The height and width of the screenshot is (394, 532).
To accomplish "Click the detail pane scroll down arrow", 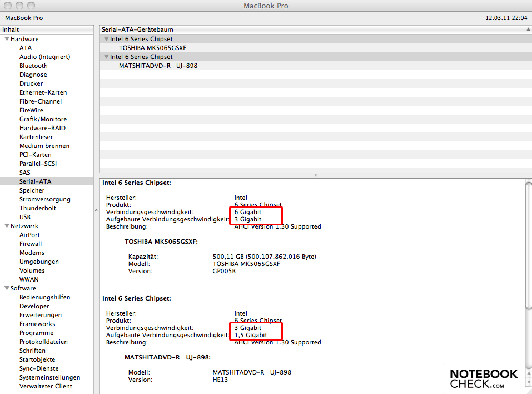I will click(529, 382).
